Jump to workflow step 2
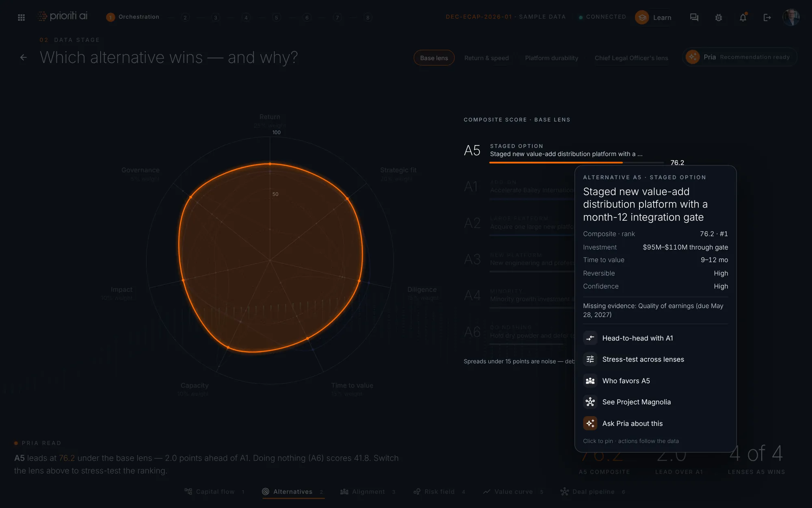The height and width of the screenshot is (508, 812). 185,17
